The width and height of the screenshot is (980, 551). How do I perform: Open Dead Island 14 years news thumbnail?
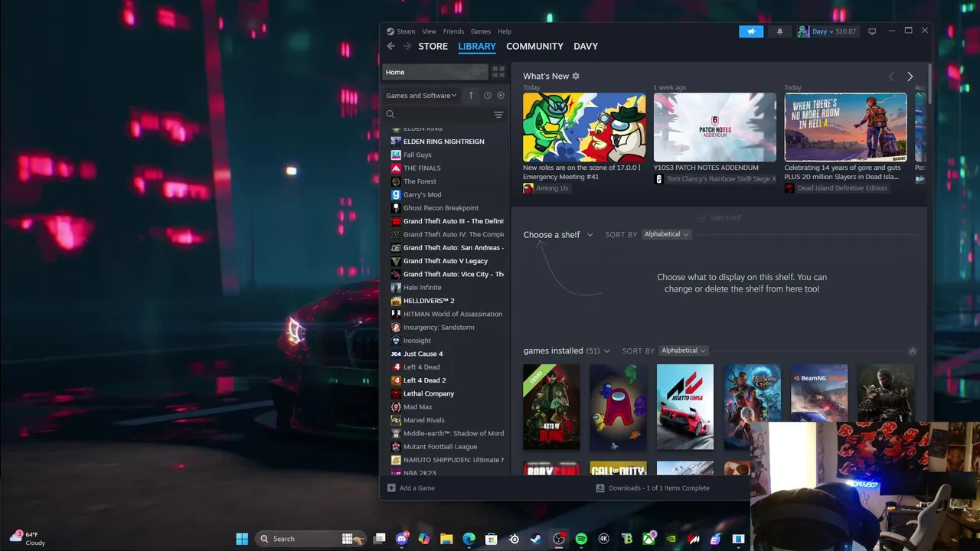(845, 127)
